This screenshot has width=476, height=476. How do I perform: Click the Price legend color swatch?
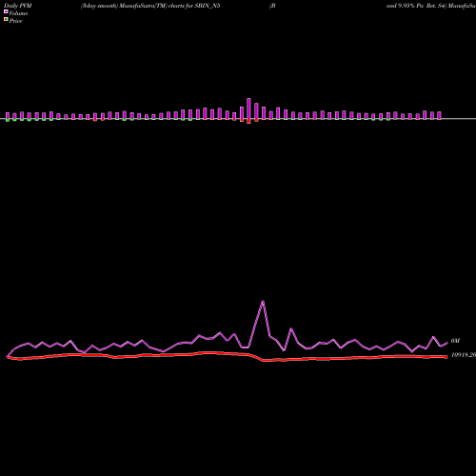6,19
